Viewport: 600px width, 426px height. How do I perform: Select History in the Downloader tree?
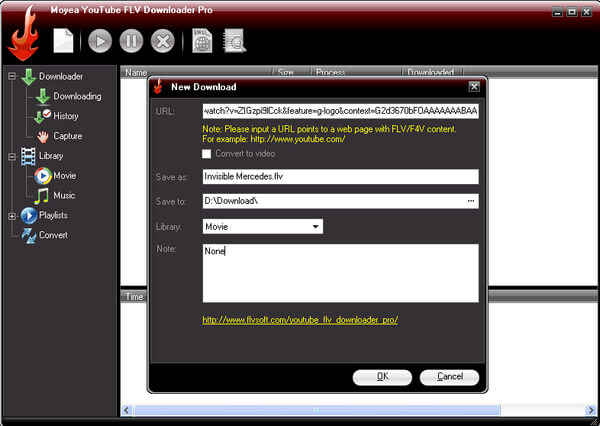66,116
